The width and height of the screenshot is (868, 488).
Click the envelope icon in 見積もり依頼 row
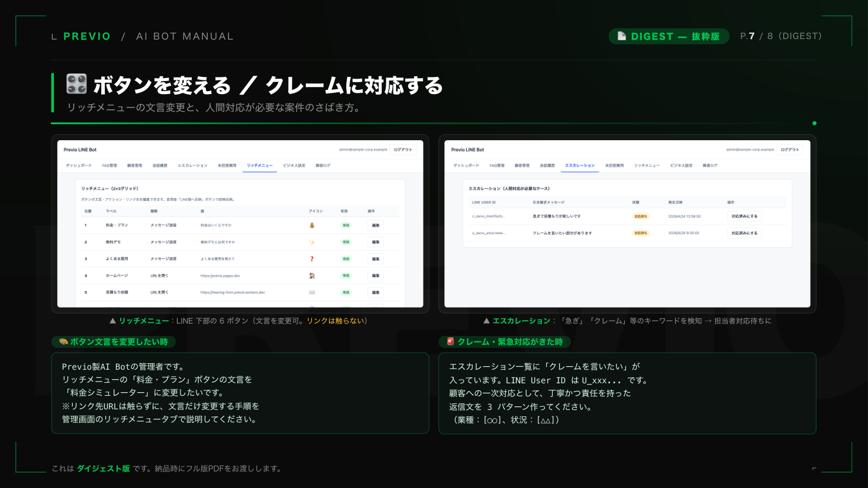(x=312, y=292)
